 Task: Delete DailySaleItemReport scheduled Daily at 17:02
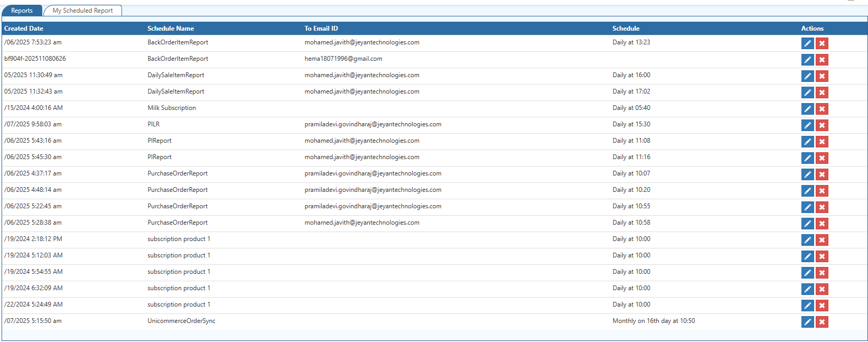(x=822, y=93)
